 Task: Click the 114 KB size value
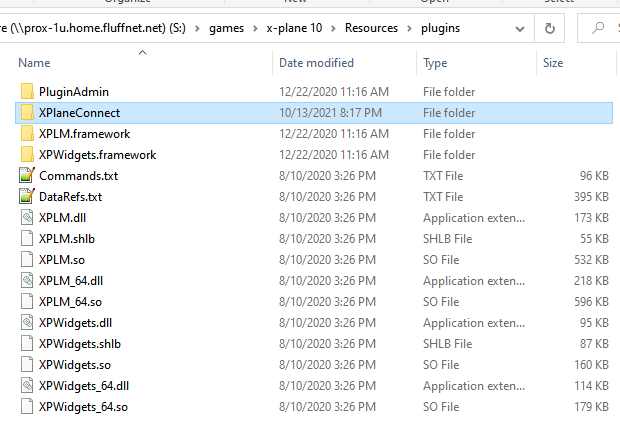[591, 385]
